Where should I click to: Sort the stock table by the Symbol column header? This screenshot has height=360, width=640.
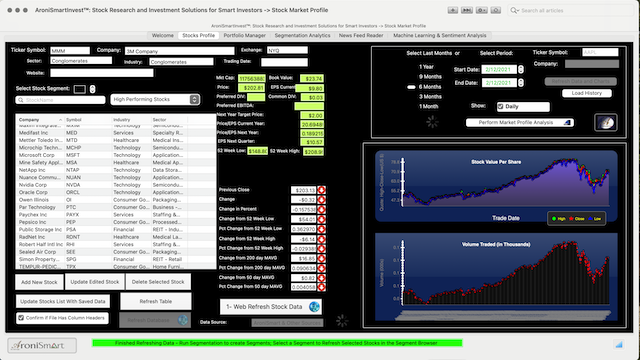click(x=88, y=120)
